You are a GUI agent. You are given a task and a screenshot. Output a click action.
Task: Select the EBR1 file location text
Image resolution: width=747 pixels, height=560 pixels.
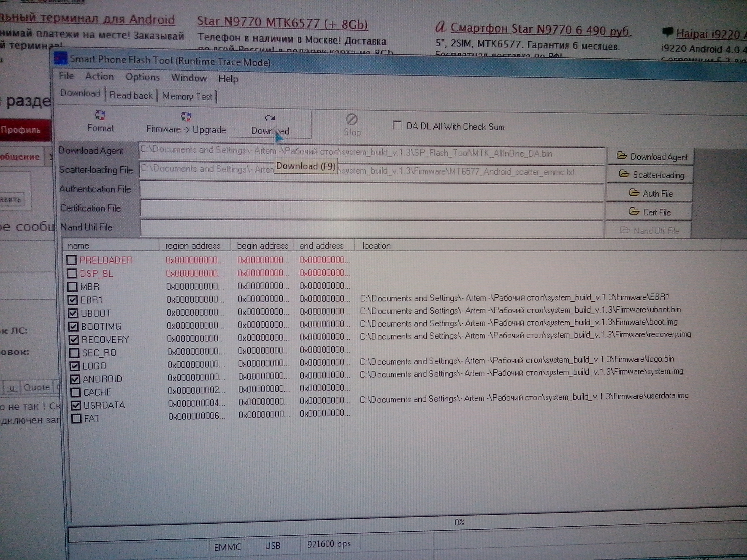click(x=515, y=298)
